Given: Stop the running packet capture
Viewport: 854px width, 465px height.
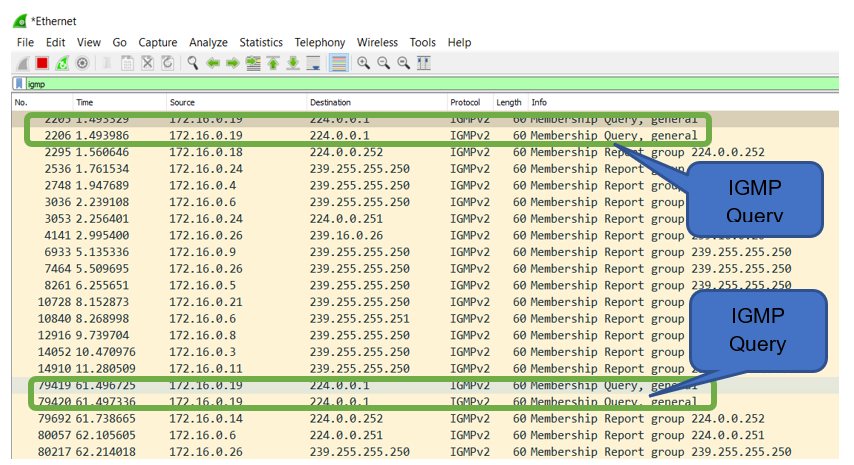Looking at the screenshot, I should point(42,63).
